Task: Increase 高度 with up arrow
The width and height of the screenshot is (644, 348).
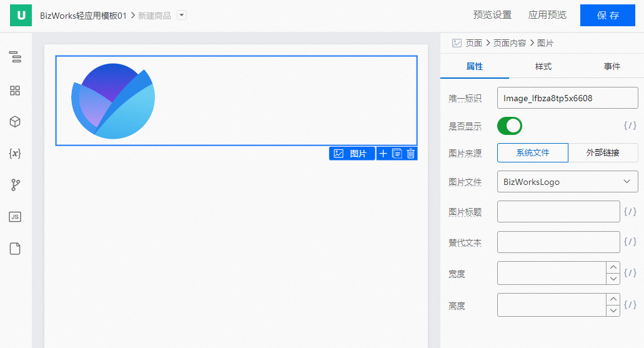Action: pyautogui.click(x=613, y=299)
